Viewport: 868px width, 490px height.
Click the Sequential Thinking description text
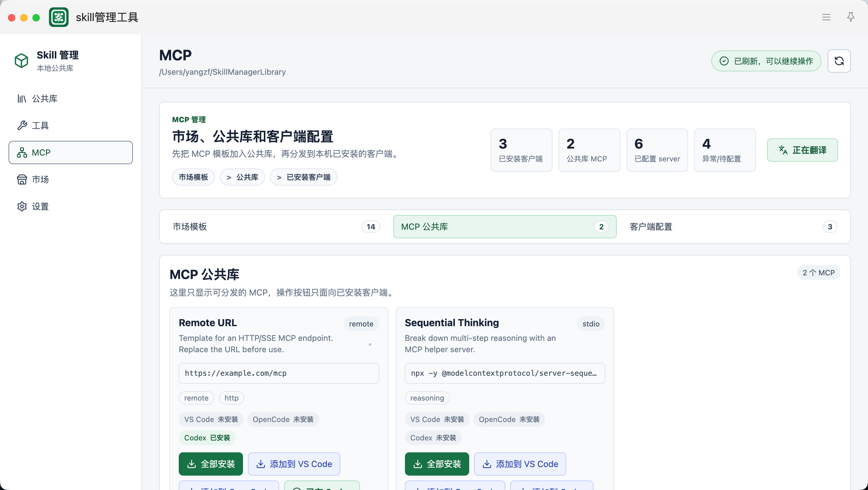(480, 344)
